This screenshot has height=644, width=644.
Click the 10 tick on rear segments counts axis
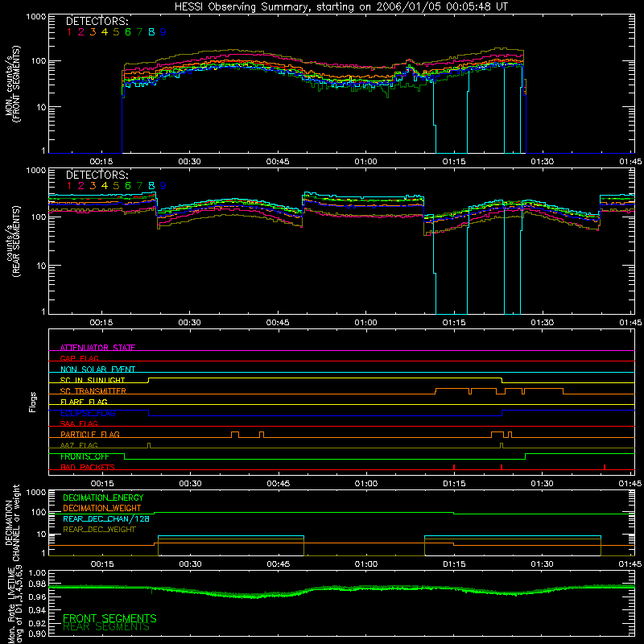[x=41, y=266]
